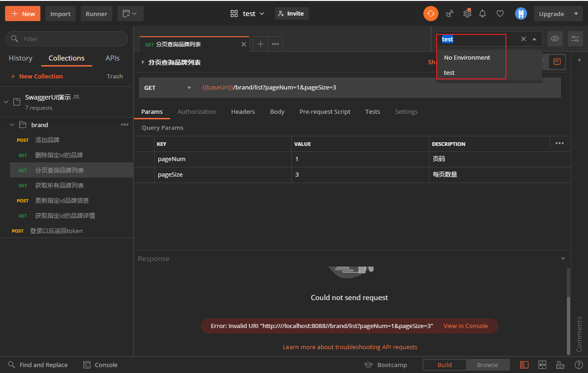Viewport: 588px width, 373px height.
Task: Collapse the brand folder
Action: coord(12,125)
